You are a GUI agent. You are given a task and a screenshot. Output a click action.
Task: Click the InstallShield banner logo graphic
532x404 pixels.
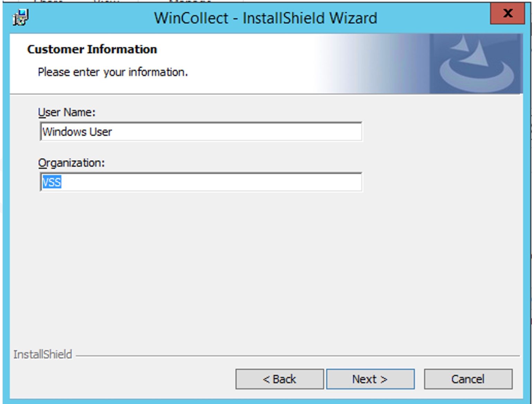click(476, 64)
